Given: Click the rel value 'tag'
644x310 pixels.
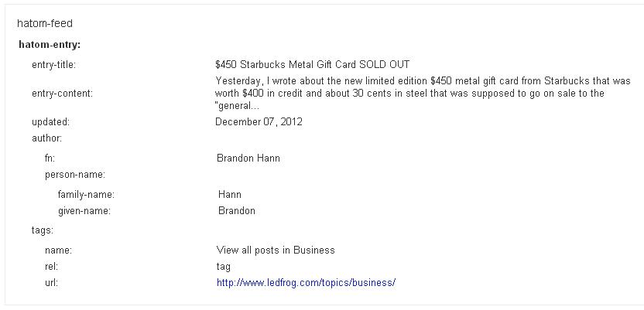Looking at the screenshot, I should coord(224,267).
